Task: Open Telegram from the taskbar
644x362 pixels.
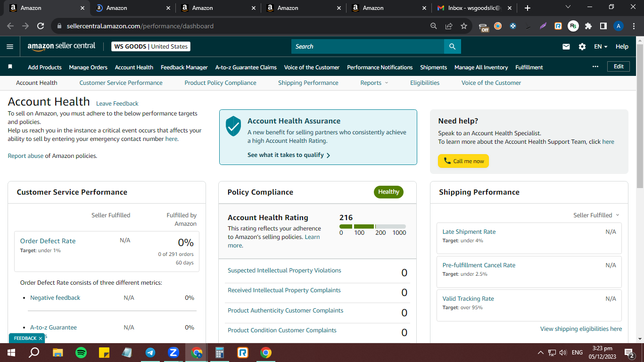Action: click(x=150, y=352)
